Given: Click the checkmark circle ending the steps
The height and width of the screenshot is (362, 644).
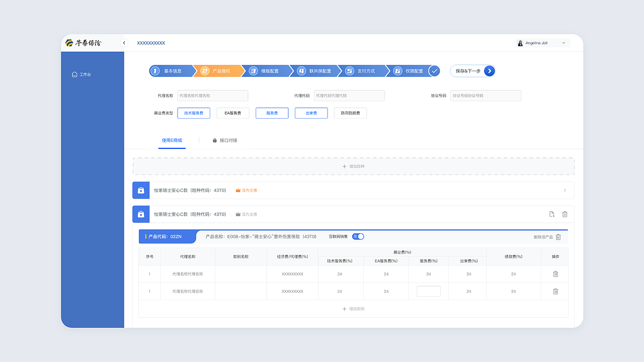Looking at the screenshot, I should click(434, 71).
